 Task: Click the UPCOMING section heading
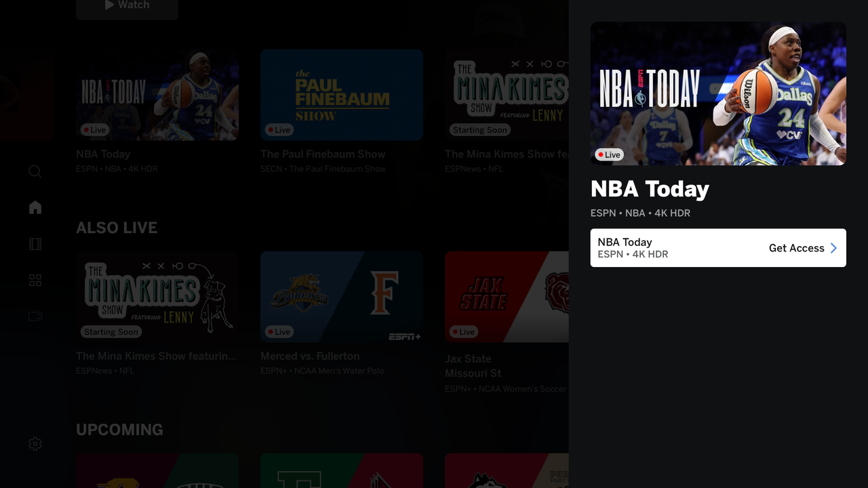[119, 430]
